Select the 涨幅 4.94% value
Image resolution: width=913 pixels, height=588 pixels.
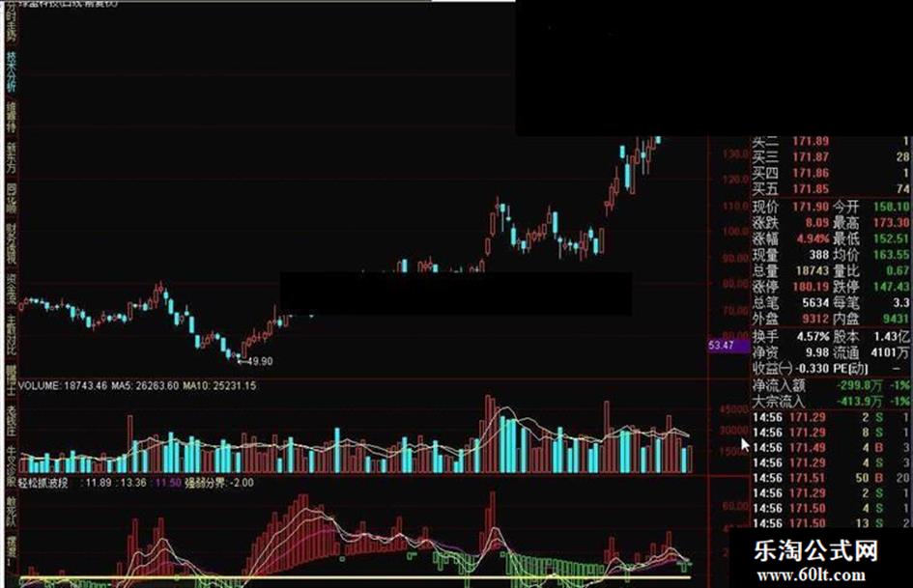[813, 238]
